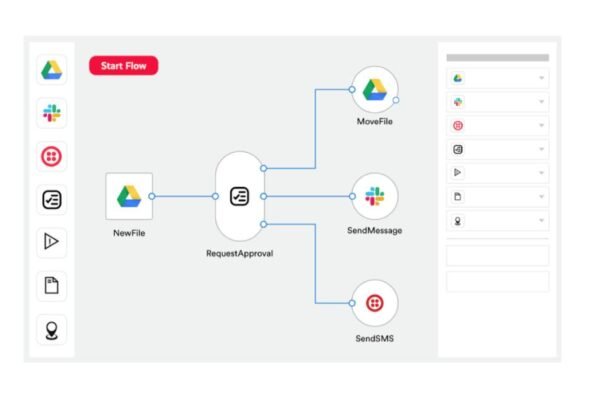Select the play triangle icon in sidebar
Screen dimensions: 590x410
click(x=52, y=242)
